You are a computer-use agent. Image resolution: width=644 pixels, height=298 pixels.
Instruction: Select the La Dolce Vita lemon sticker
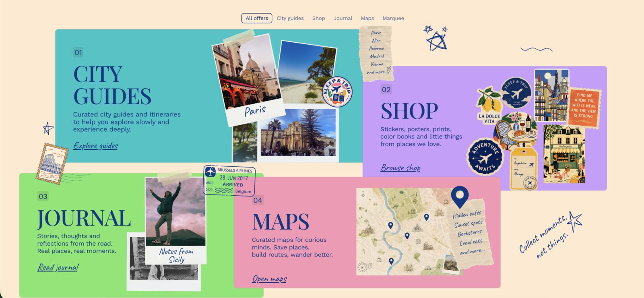(x=489, y=106)
